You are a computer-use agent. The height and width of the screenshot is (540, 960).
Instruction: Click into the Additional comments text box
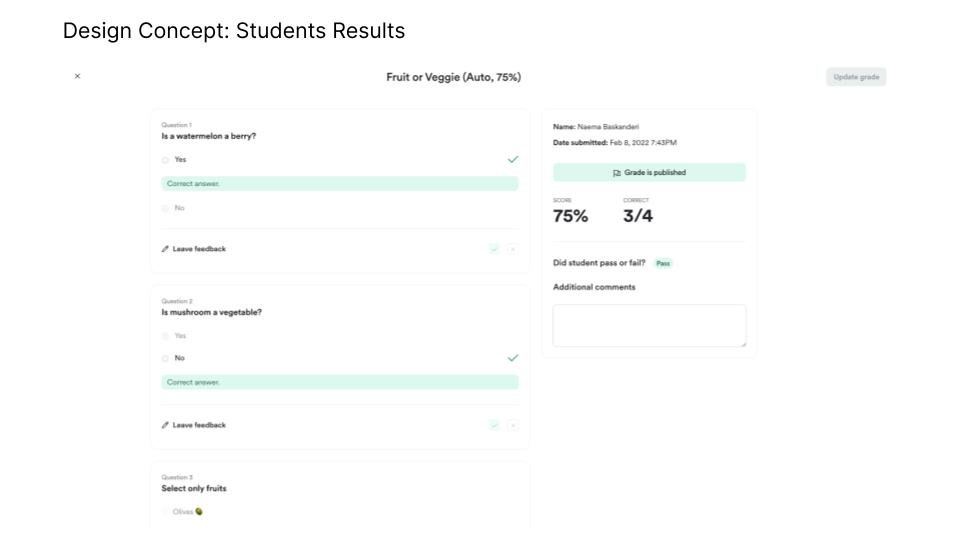(649, 326)
